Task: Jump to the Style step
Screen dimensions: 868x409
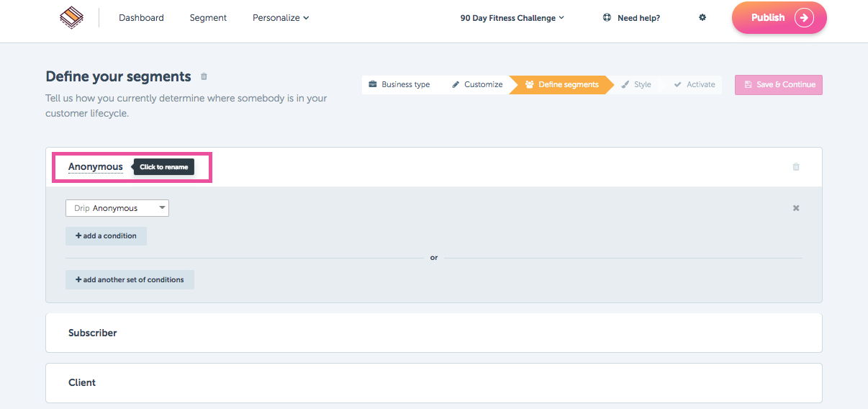Action: (636, 85)
